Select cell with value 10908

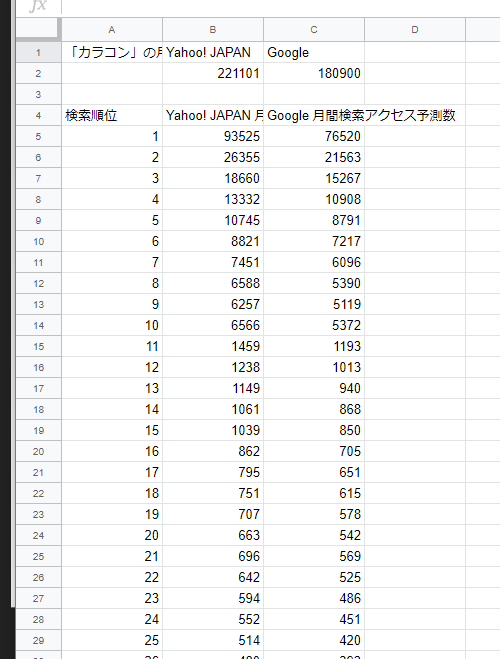click(314, 200)
